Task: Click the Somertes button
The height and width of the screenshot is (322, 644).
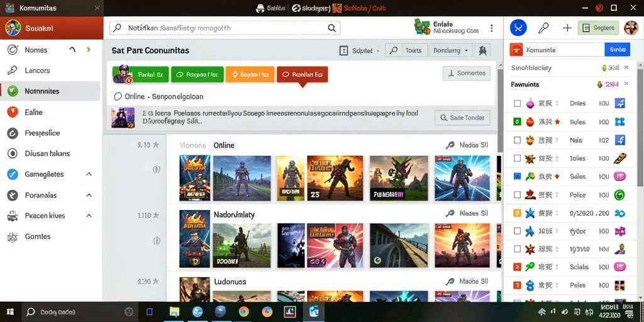Action: 467,73
